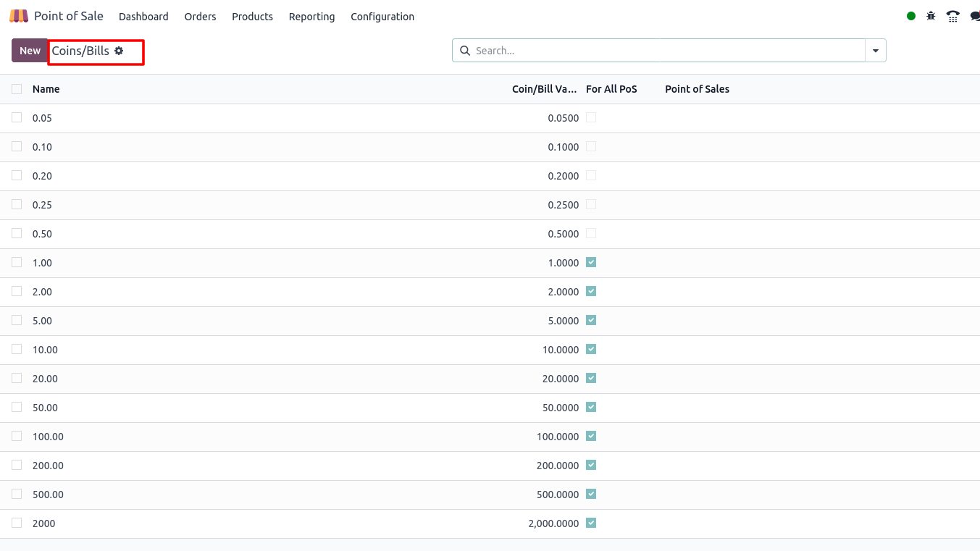Viewport: 980px width, 551px height.
Task: Click the 200.0000 value cell
Action: click(x=558, y=466)
